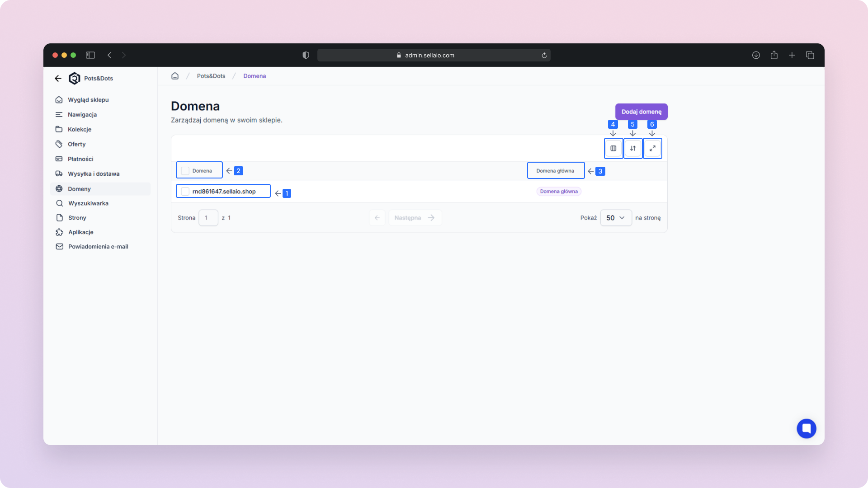868x488 pixels.
Task: Click the Następna pagination button
Action: [415, 218]
